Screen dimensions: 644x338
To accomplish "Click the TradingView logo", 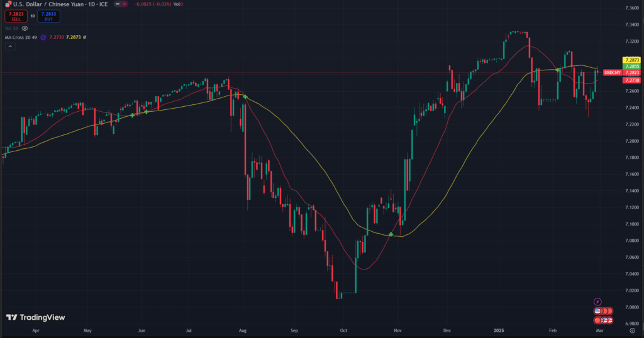I will pos(36,317).
